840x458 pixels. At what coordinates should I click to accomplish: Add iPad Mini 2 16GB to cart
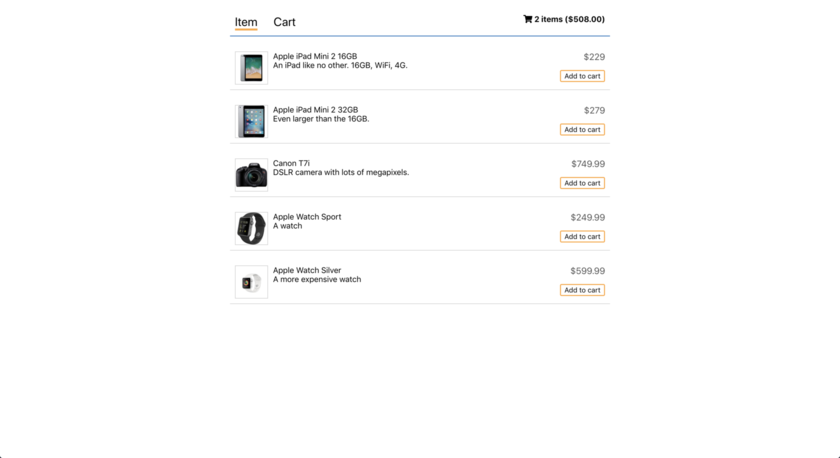582,76
